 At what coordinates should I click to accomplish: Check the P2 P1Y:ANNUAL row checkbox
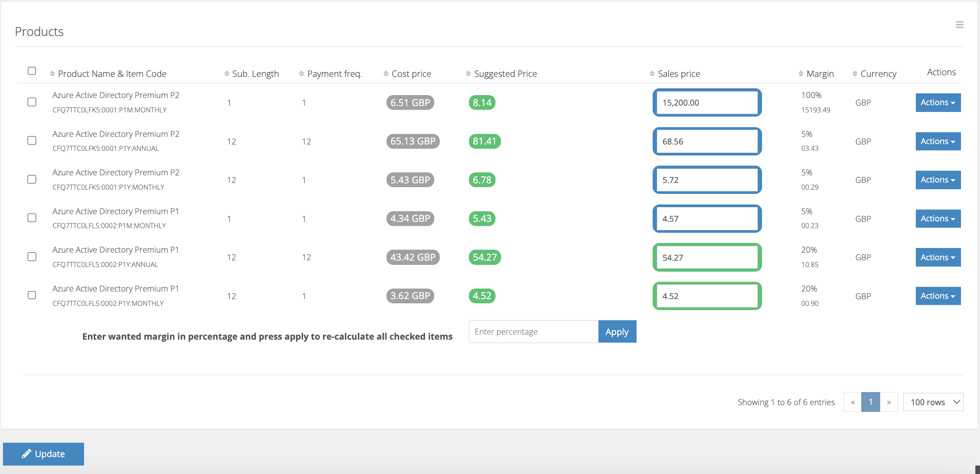pyautogui.click(x=32, y=140)
